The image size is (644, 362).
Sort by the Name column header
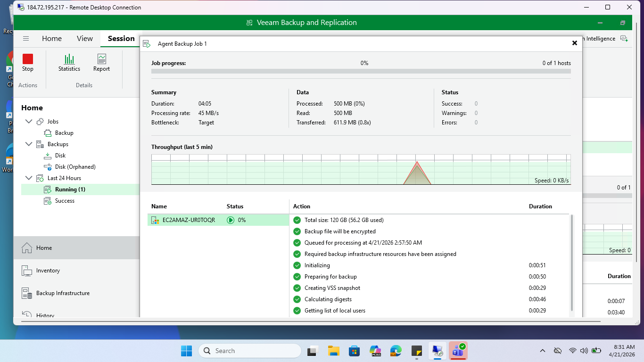(x=159, y=206)
